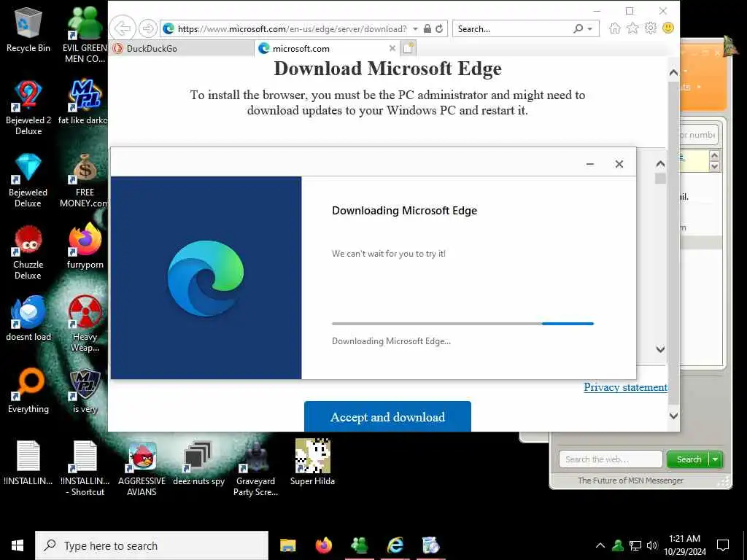Open MSN Messenger from the taskbar
The height and width of the screenshot is (560, 747).
pyautogui.click(x=359, y=545)
